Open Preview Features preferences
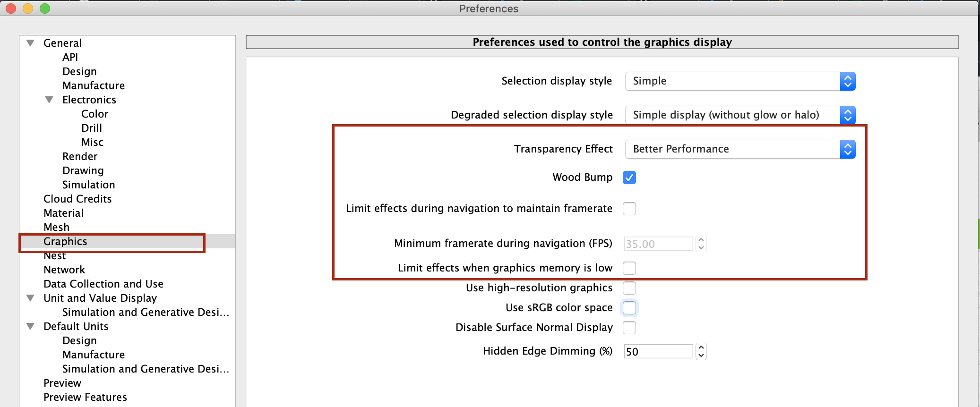This screenshot has width=980, height=407. tap(85, 397)
